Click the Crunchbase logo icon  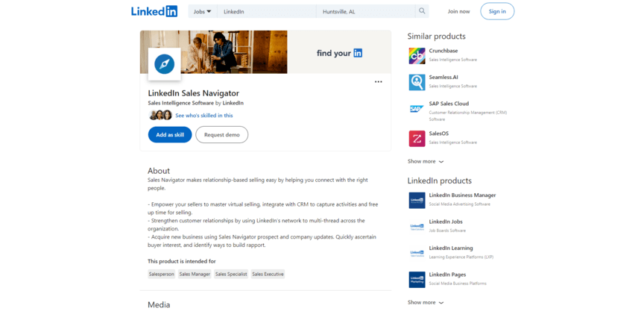pos(417,56)
